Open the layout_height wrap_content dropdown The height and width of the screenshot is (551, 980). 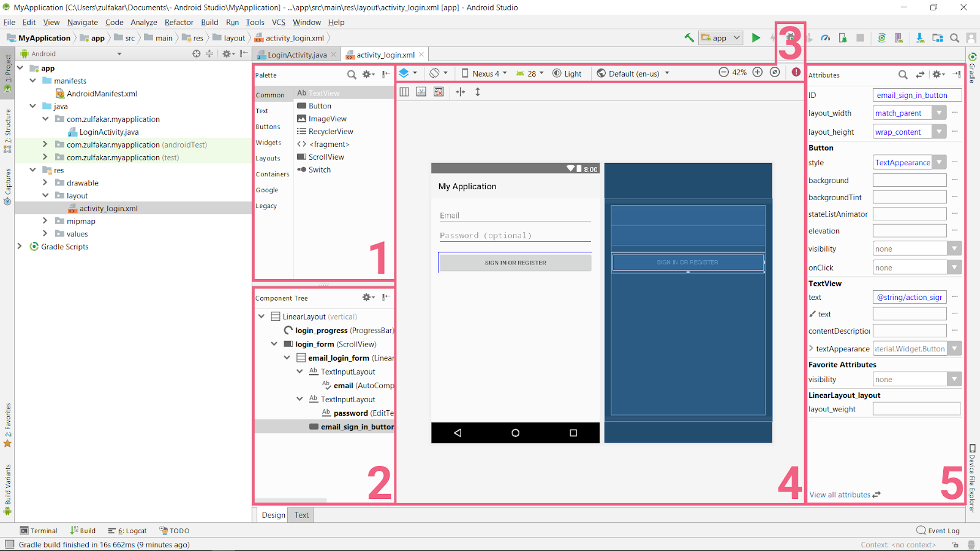(938, 132)
